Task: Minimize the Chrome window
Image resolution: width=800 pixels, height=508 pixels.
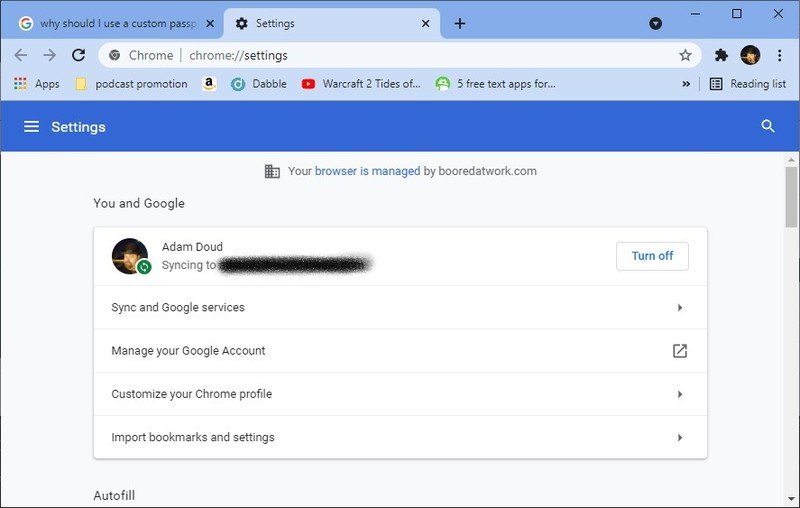Action: [x=695, y=14]
